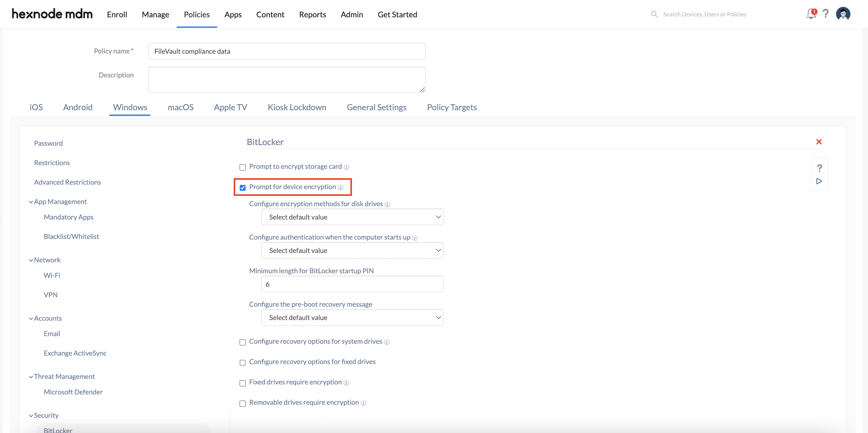This screenshot has width=868, height=433.
Task: Open pre-boot recovery message dropdown
Action: (352, 317)
